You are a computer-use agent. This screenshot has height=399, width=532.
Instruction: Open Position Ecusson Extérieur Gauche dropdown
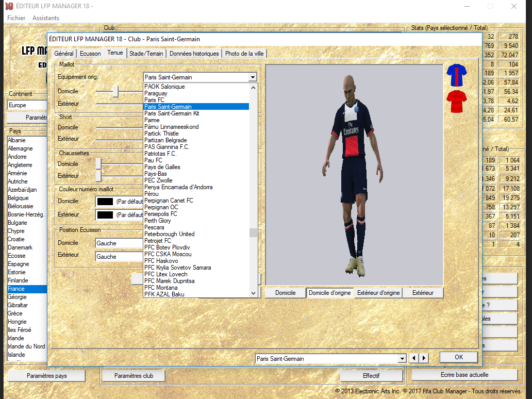pos(120,257)
